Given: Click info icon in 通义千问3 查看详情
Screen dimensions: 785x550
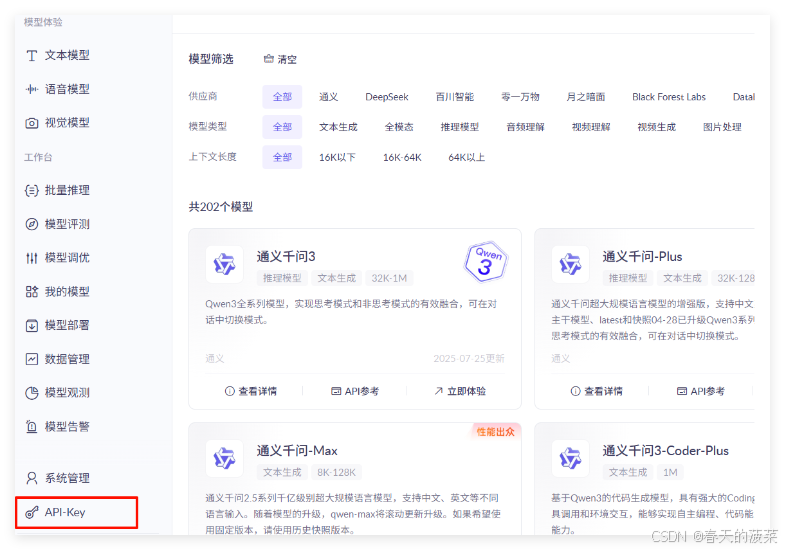Looking at the screenshot, I should [229, 391].
